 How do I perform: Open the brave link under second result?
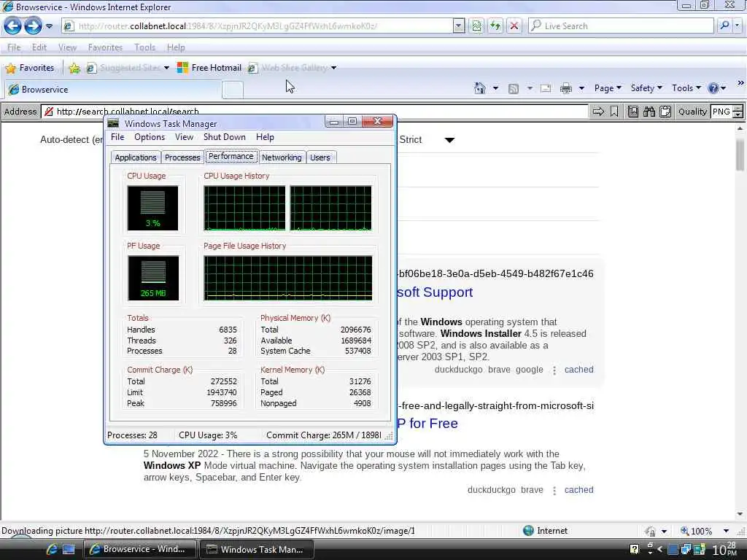532,490
